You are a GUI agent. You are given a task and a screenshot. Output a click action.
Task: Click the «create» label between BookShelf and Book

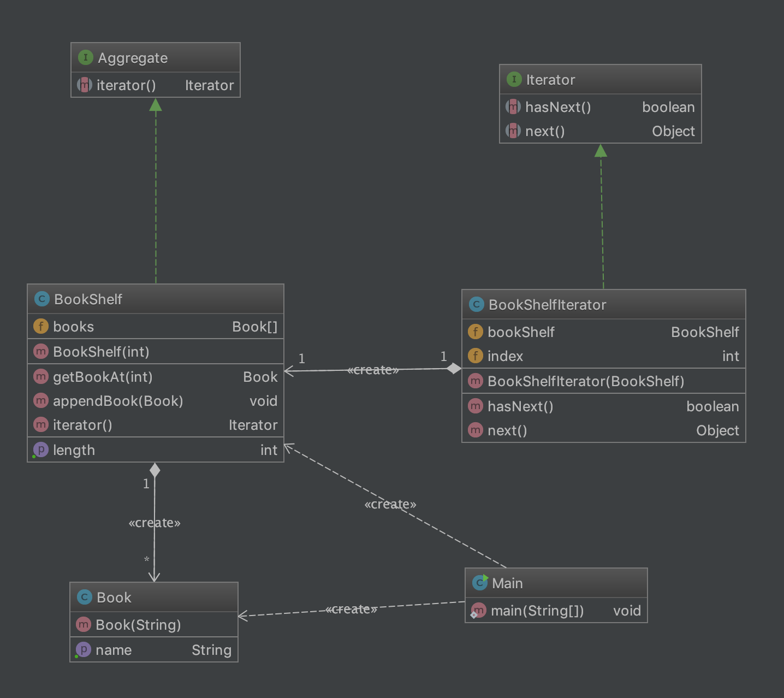pos(155,523)
